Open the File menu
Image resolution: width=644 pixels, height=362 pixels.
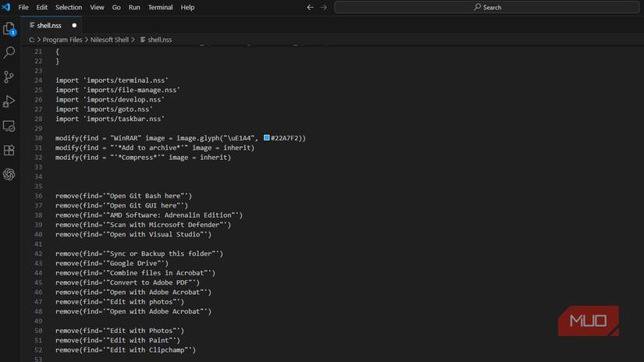[23, 7]
